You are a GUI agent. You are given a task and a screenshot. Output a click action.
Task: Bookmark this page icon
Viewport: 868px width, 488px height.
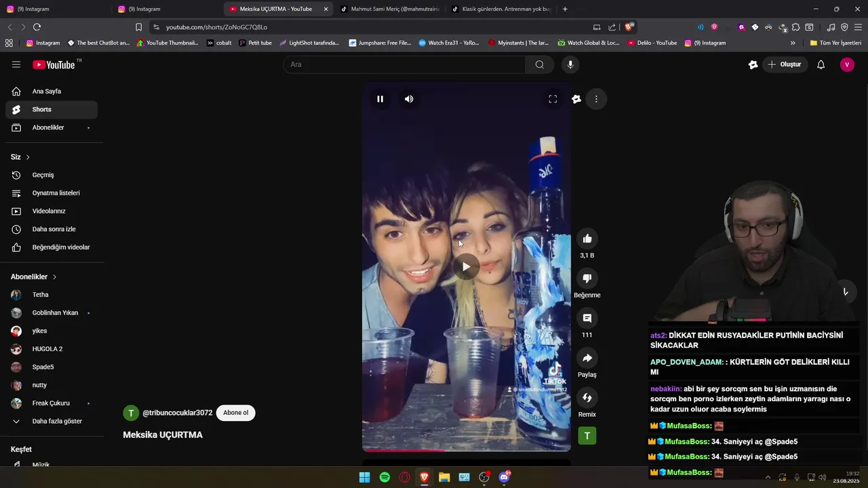[x=138, y=27]
